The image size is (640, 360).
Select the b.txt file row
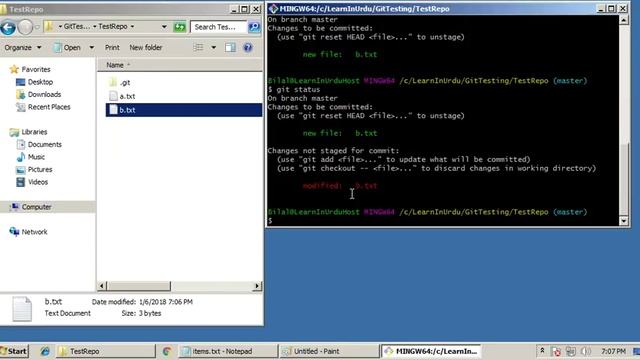click(x=184, y=110)
